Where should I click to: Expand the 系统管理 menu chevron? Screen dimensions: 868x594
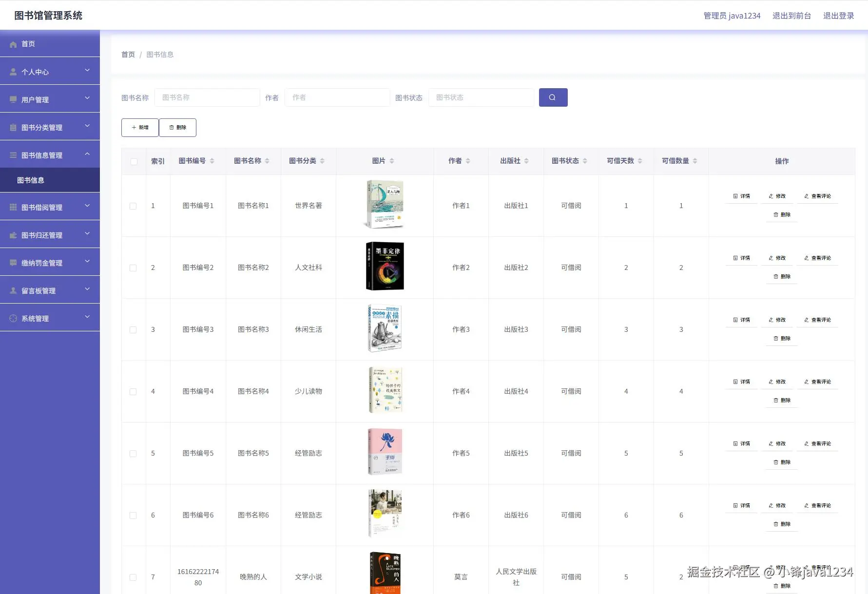pyautogui.click(x=87, y=317)
